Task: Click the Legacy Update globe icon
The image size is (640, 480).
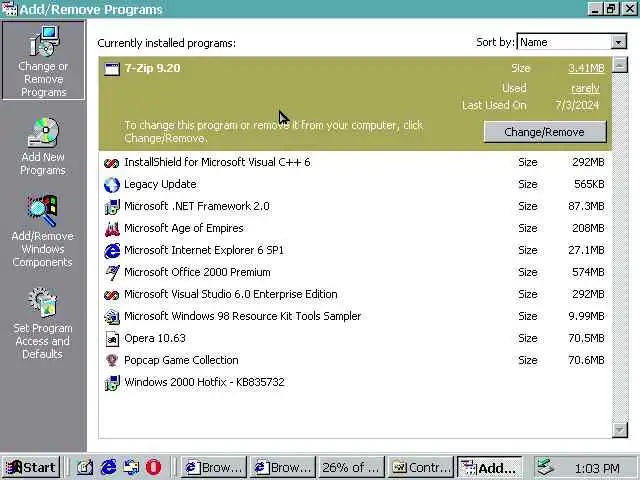Action: coord(111,185)
